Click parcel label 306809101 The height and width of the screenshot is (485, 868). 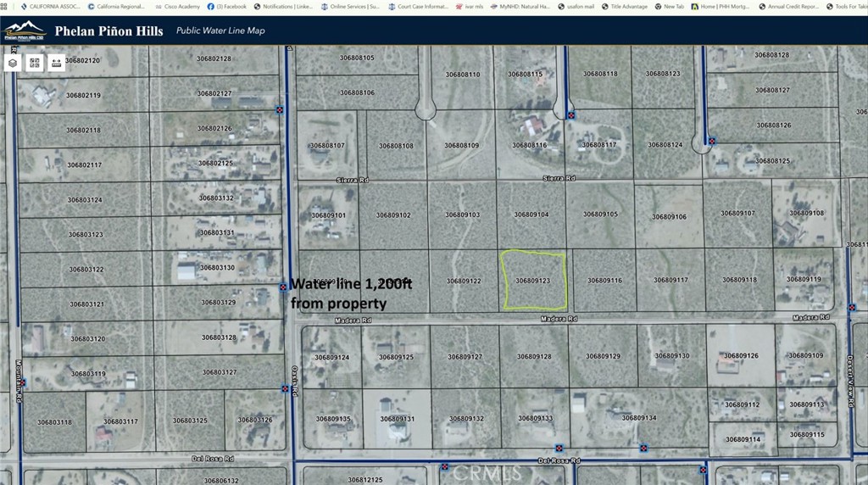coord(328,215)
